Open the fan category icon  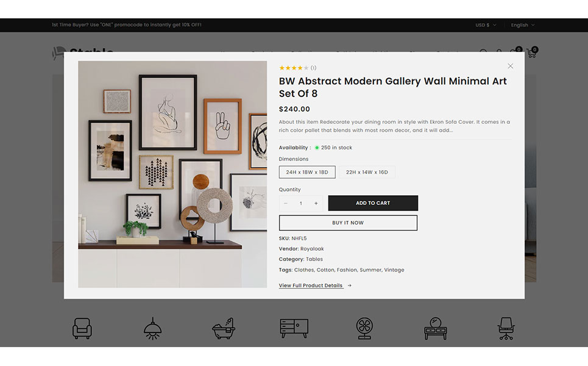(x=364, y=328)
